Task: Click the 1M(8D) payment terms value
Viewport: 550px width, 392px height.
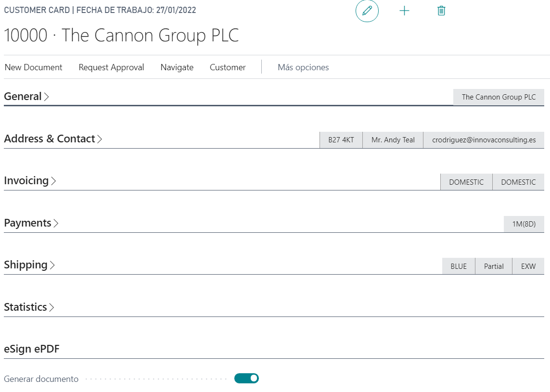Action: 524,224
